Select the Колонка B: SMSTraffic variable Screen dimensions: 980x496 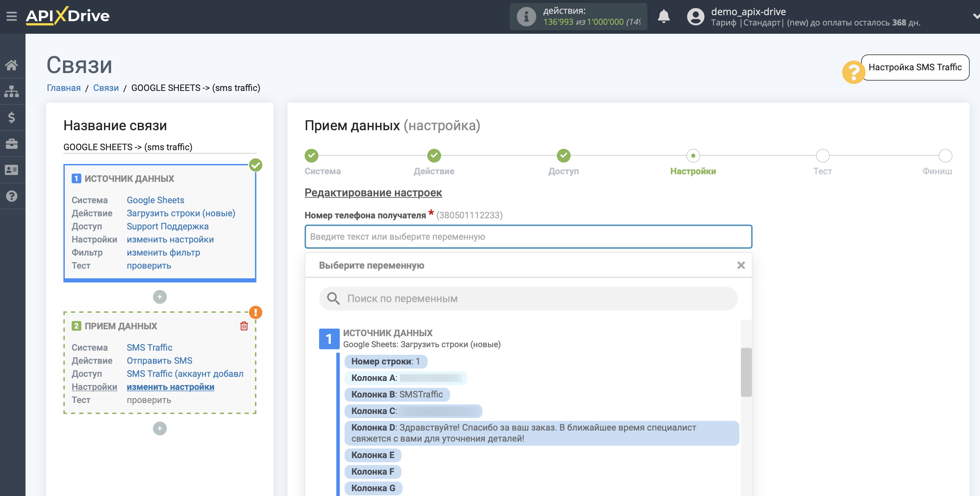(397, 394)
